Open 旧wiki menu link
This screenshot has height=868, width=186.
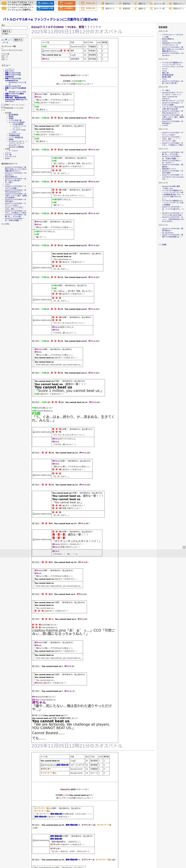click(7, 158)
